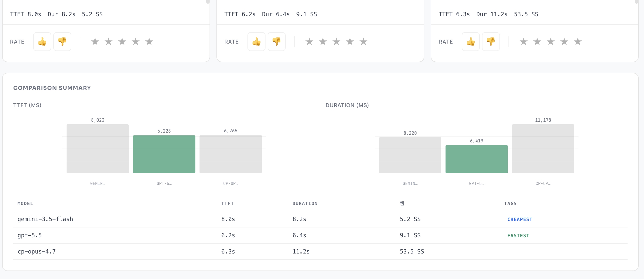Set a two-star rating on the TTFT 6.3s card

[537, 41]
